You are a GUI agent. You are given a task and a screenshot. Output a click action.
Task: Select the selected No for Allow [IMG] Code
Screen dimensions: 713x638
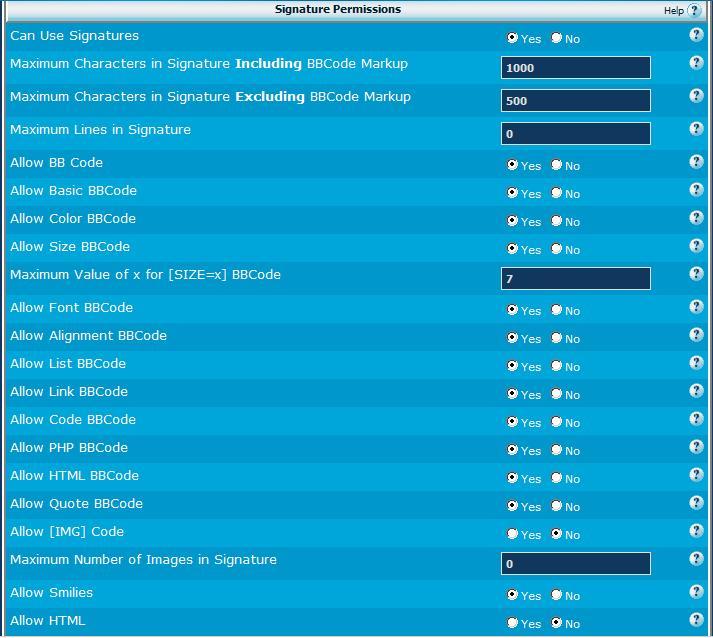[557, 533]
